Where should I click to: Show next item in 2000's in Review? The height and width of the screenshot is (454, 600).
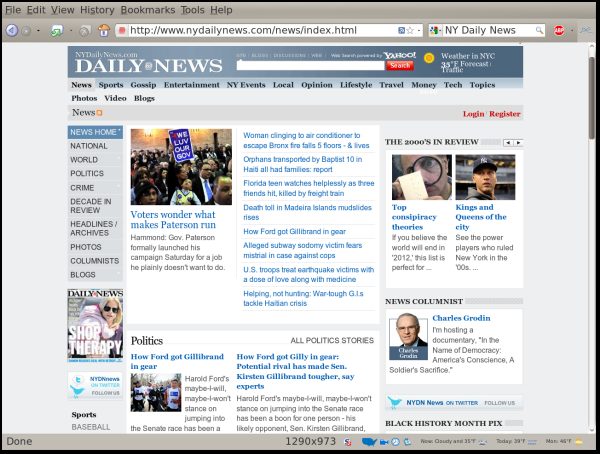pyautogui.click(x=518, y=142)
